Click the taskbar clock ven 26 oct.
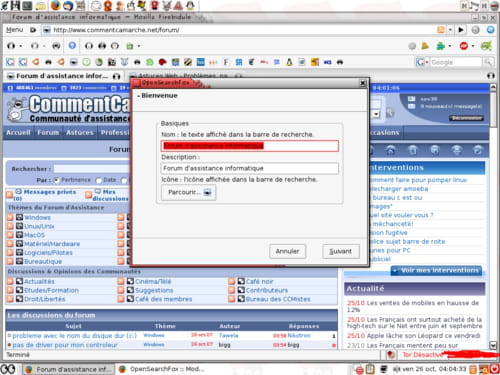 point(434,369)
